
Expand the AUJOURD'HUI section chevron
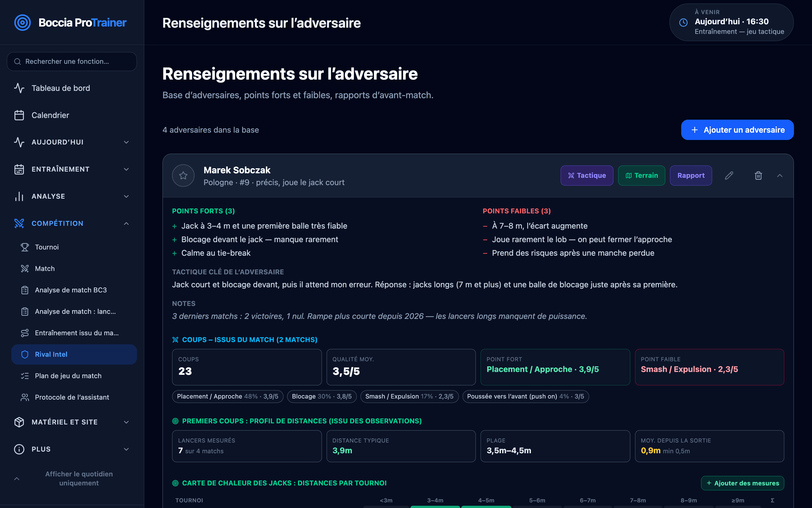(x=126, y=142)
